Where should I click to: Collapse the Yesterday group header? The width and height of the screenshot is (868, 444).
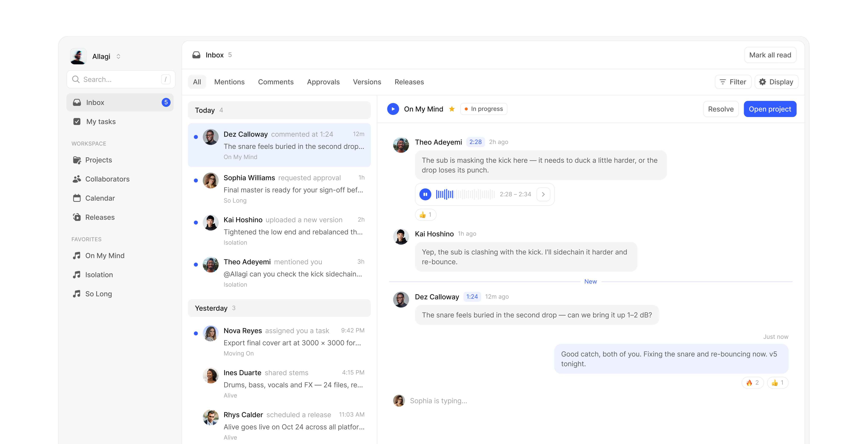[279, 308]
